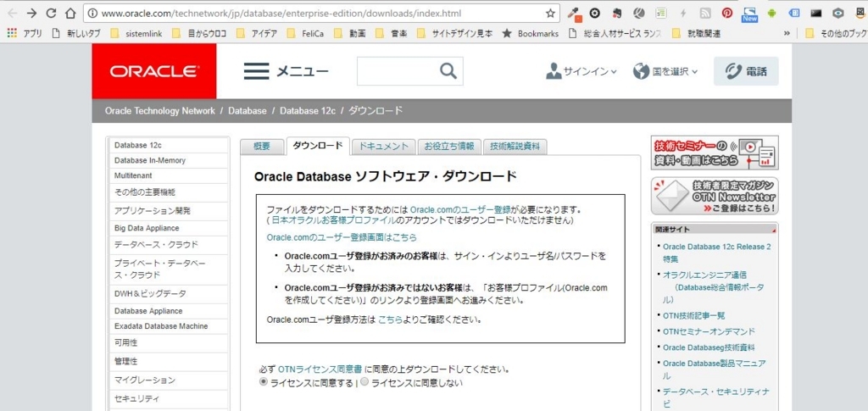Screen dimensions: 868x411
Task: Switch to the お役立ち情報 tab
Action: 449,146
